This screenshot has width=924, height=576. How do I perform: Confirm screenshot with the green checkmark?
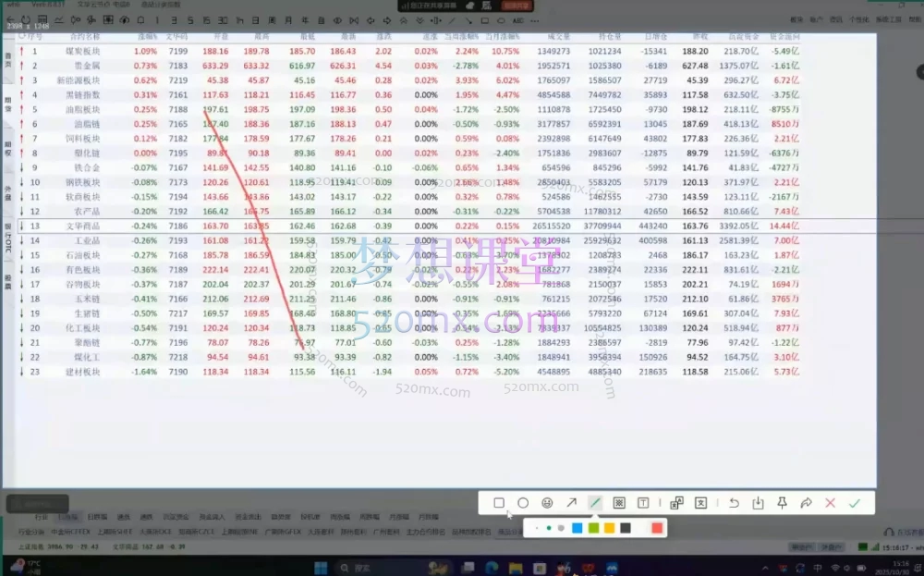pyautogui.click(x=854, y=503)
